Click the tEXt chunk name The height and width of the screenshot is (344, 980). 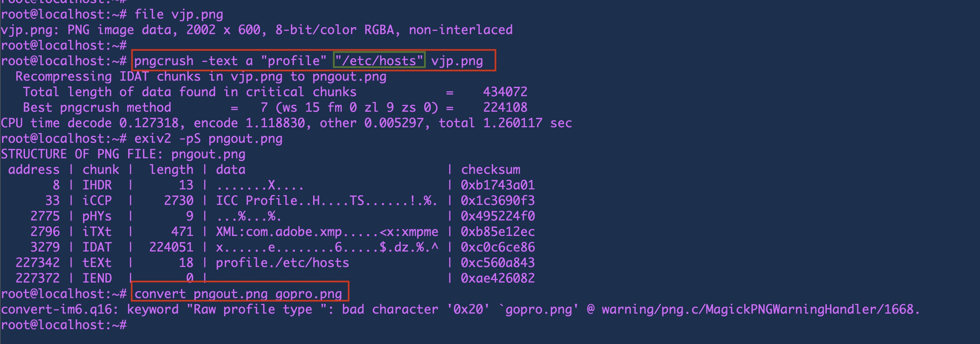(x=97, y=263)
